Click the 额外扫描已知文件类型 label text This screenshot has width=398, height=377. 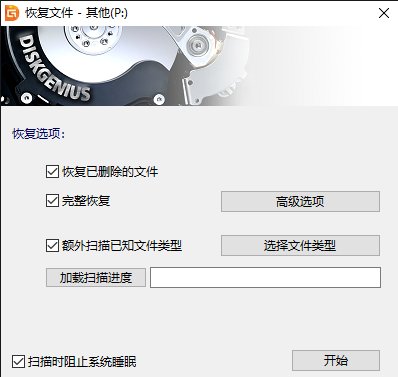pos(122,246)
